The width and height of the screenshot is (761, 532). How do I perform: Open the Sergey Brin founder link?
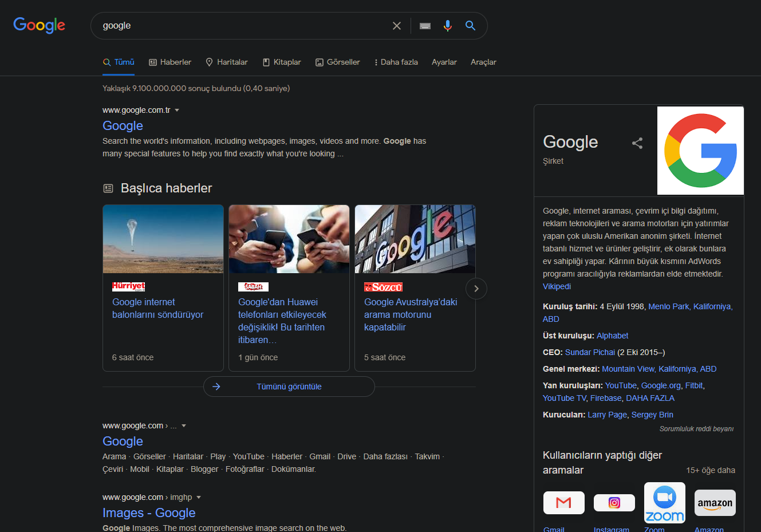[652, 415]
